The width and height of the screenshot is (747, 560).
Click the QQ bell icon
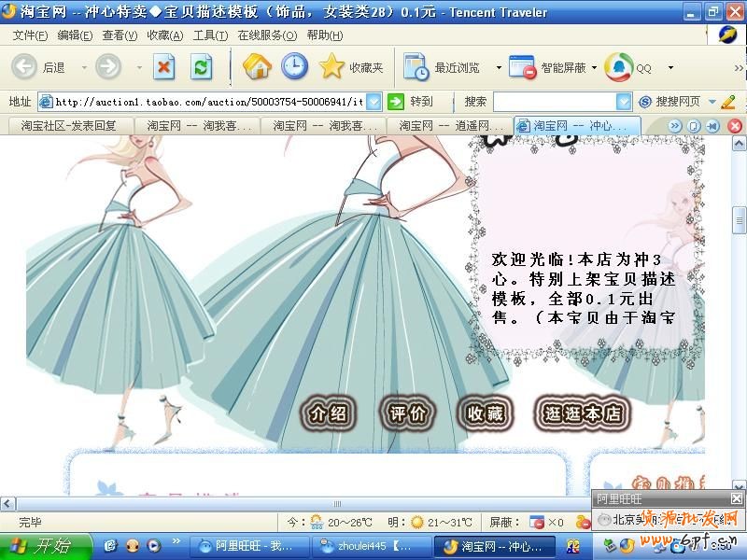pyautogui.click(x=618, y=66)
